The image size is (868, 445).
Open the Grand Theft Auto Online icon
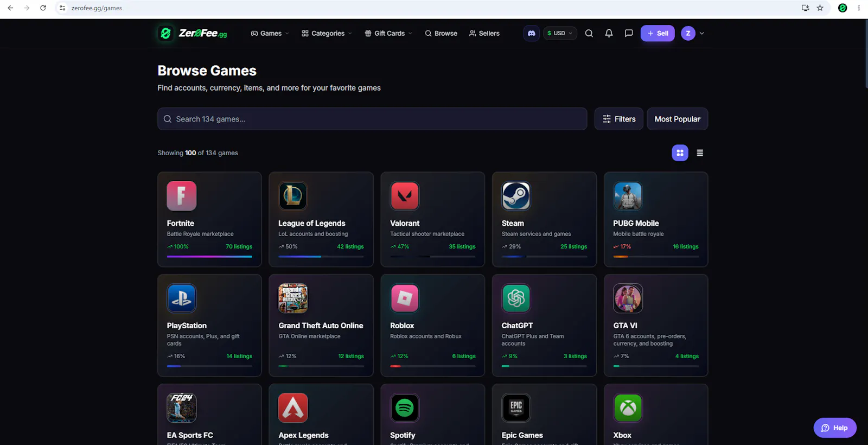(293, 298)
